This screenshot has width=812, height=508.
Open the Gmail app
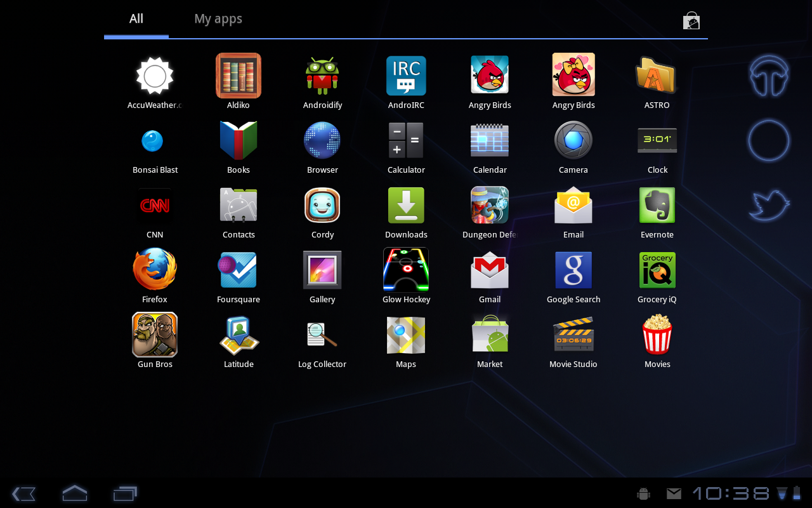[490, 270]
